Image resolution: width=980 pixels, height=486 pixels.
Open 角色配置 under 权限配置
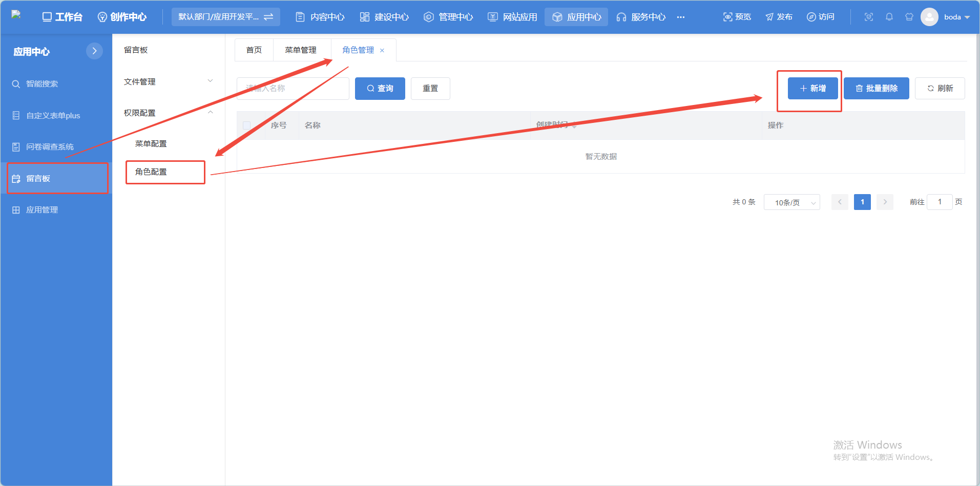click(x=151, y=172)
